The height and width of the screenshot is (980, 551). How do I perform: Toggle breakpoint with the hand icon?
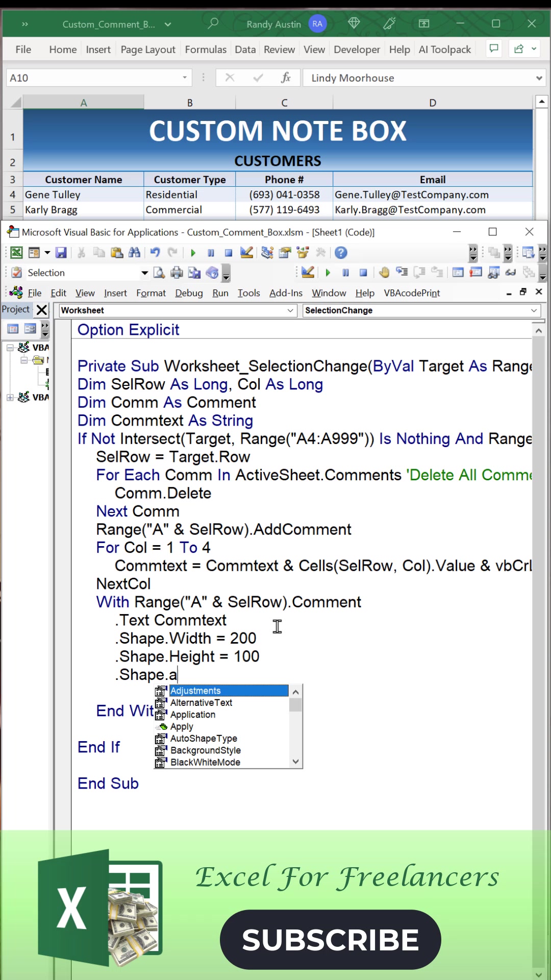(x=384, y=273)
